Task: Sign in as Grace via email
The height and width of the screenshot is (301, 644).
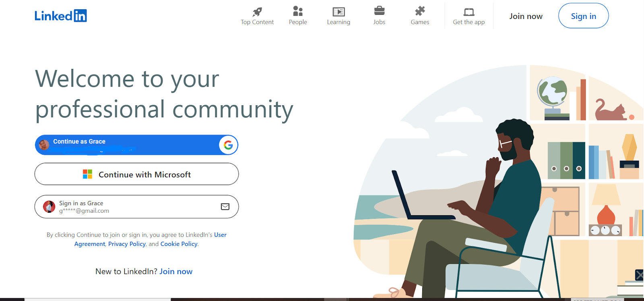Action: coord(136,207)
